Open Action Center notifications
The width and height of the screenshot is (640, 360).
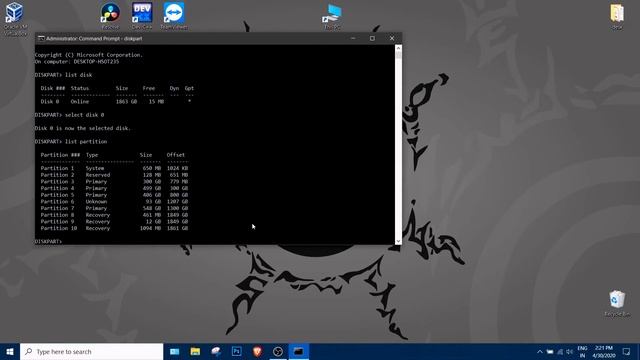[x=626, y=351]
